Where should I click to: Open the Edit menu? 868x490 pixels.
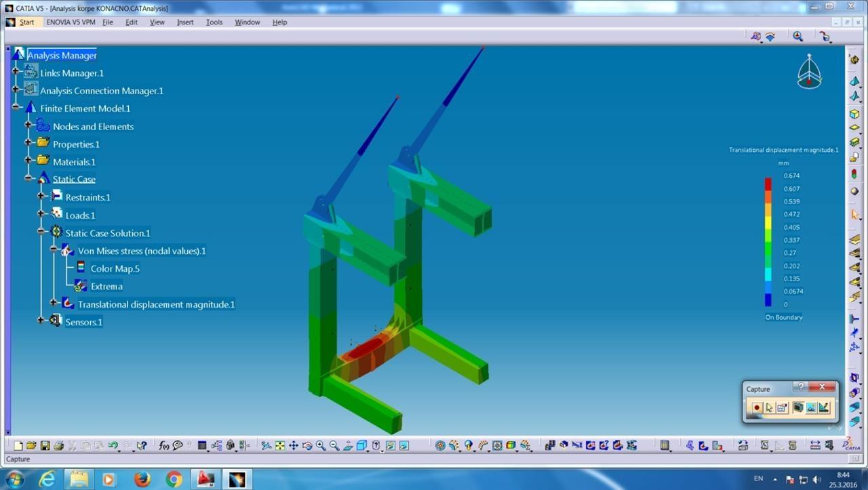point(132,22)
